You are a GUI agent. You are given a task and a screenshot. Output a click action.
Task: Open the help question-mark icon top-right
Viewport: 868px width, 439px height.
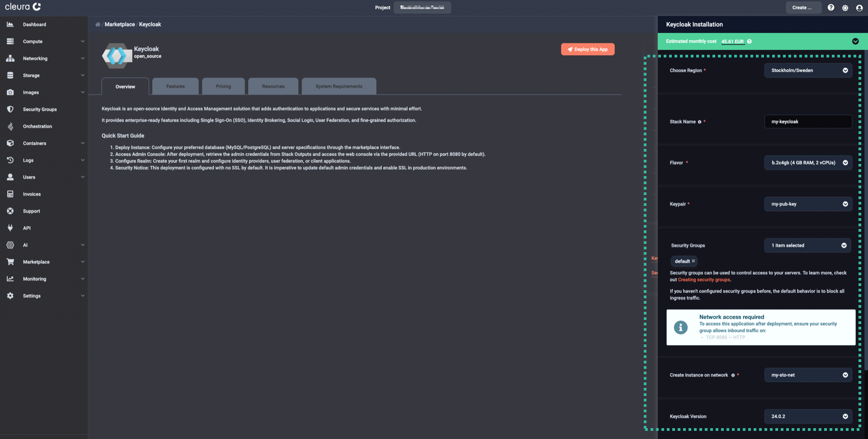coord(831,7)
